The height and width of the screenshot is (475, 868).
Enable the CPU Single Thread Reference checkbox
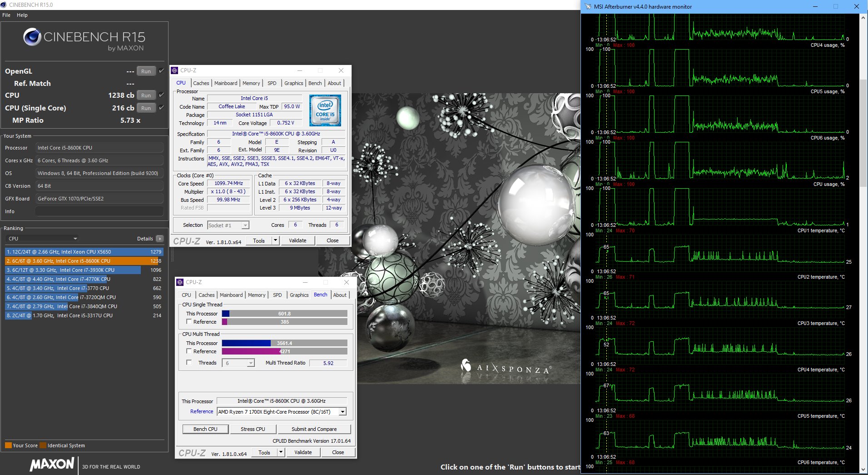(189, 322)
